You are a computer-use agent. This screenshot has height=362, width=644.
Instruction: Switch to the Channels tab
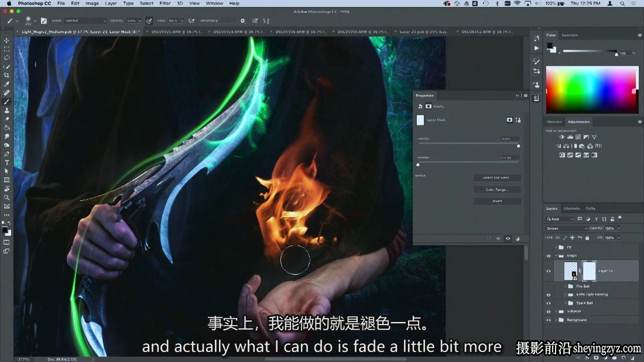point(571,209)
